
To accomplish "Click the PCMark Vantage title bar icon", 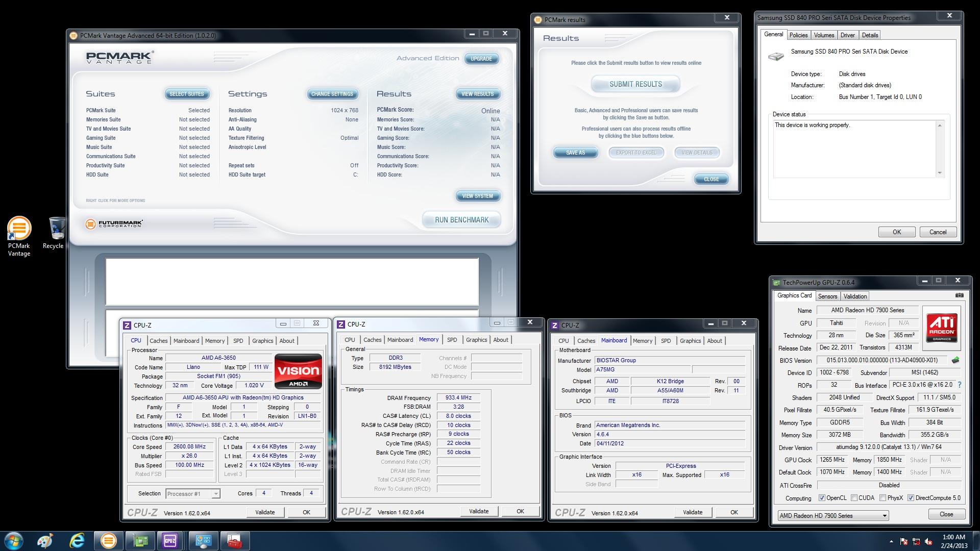I will point(73,36).
